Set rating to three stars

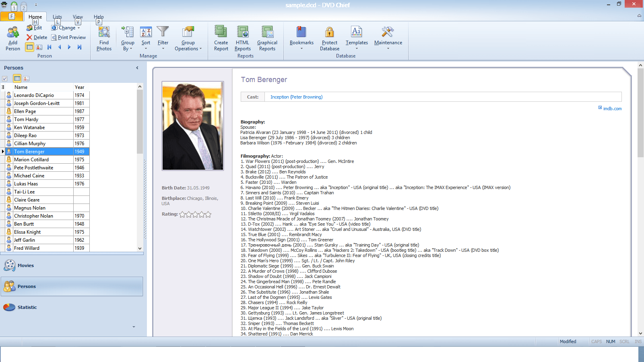(195, 214)
